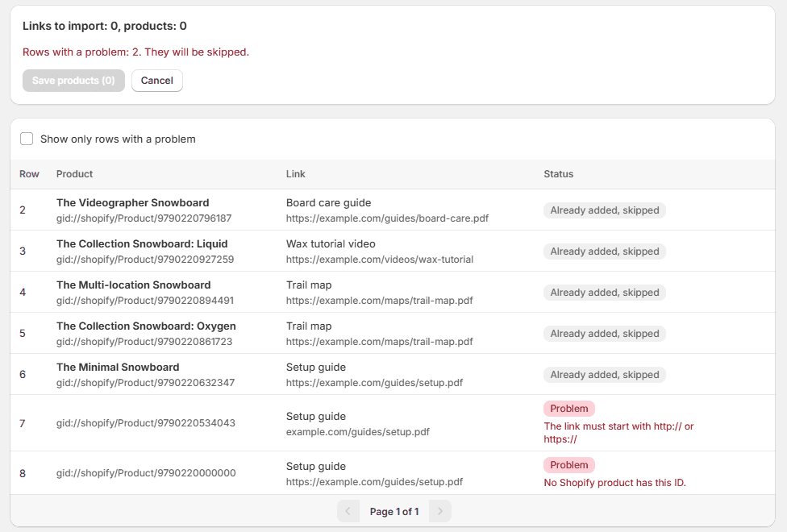The width and height of the screenshot is (787, 532).
Task: Select The Collection Snowboard: Oxygen name
Action: (146, 326)
